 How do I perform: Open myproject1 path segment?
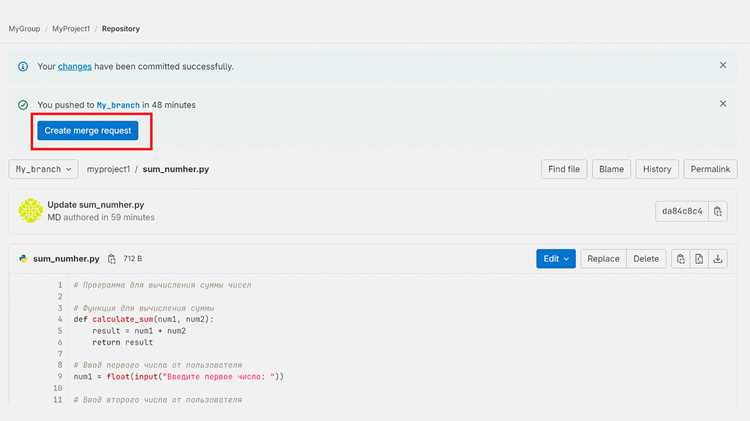point(108,169)
